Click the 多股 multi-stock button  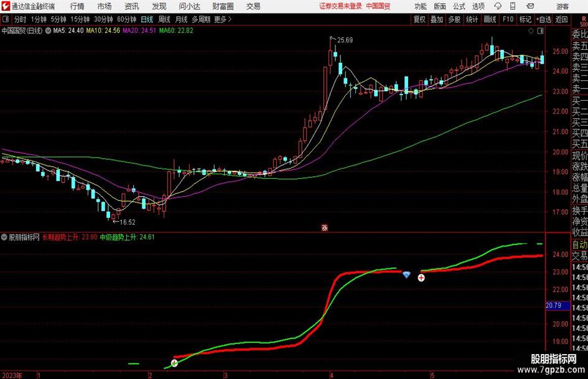(454, 19)
